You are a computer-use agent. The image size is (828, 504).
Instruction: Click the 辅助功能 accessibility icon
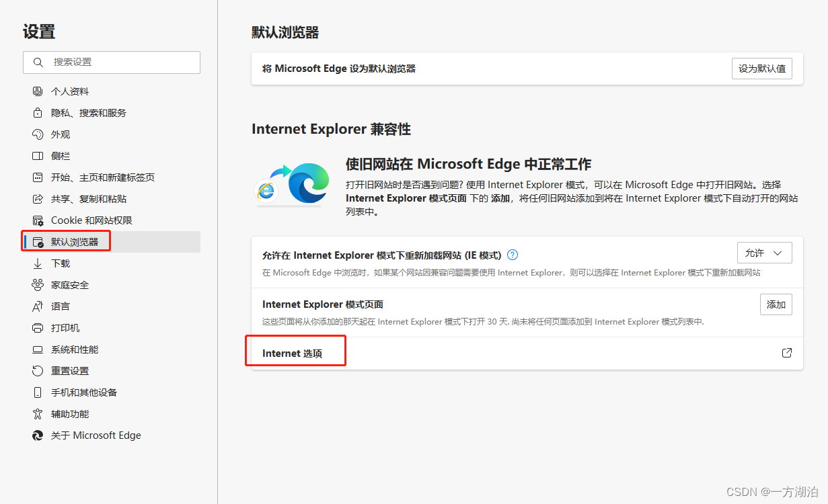(38, 414)
